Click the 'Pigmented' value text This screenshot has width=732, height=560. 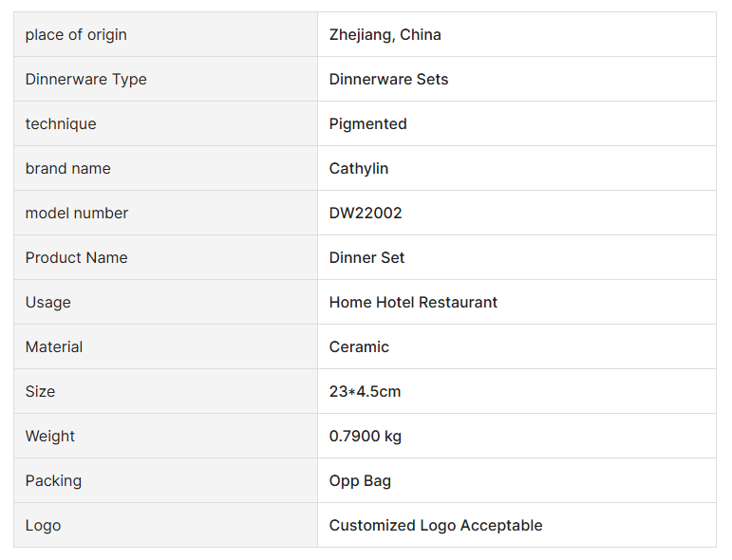[x=367, y=124]
